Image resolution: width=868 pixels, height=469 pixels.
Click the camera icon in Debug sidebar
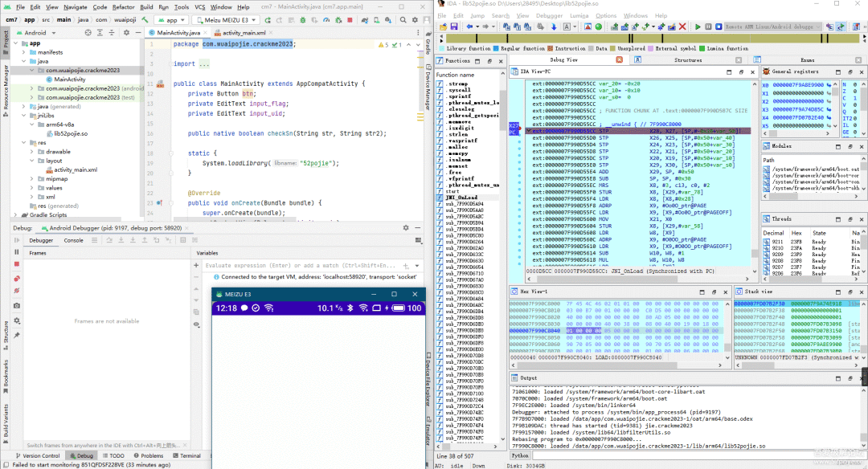[x=16, y=306]
